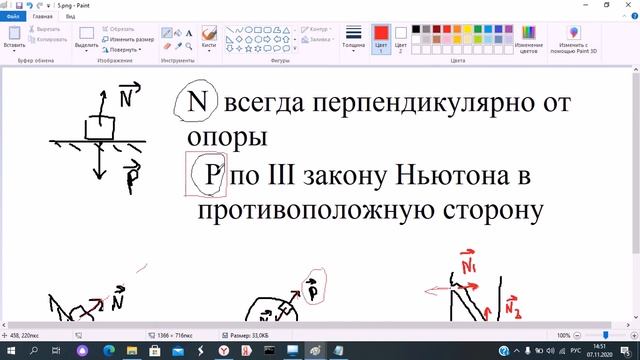
Task: Expand the Rotate (Повернуть) menu
Action: [122, 50]
